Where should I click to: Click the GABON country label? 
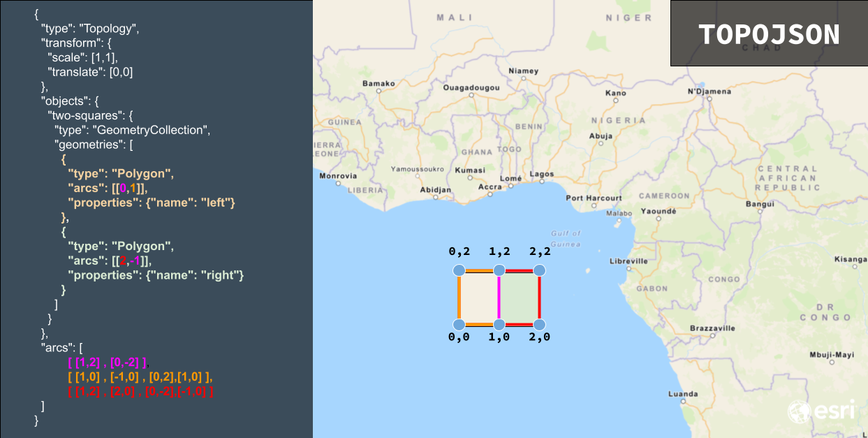pyautogui.click(x=652, y=289)
